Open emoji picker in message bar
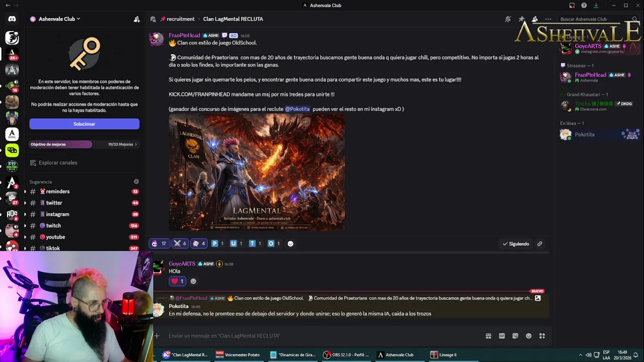The image size is (644, 362). 529,336
